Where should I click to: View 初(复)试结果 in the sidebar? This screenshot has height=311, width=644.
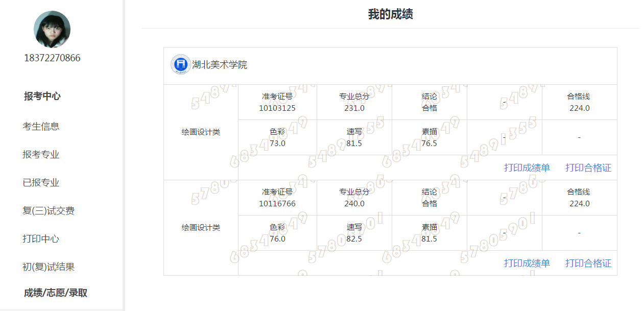[49, 267]
